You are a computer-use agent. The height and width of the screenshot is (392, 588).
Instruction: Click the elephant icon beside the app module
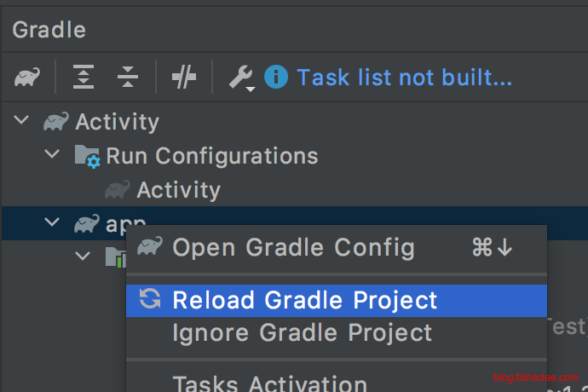tap(87, 223)
